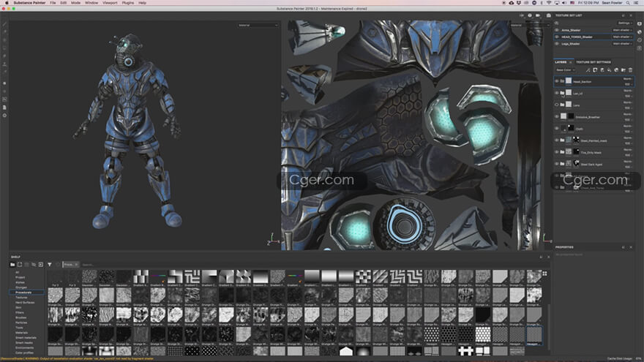Select Procedurals category in Shelf
644x362 pixels.
click(x=26, y=293)
